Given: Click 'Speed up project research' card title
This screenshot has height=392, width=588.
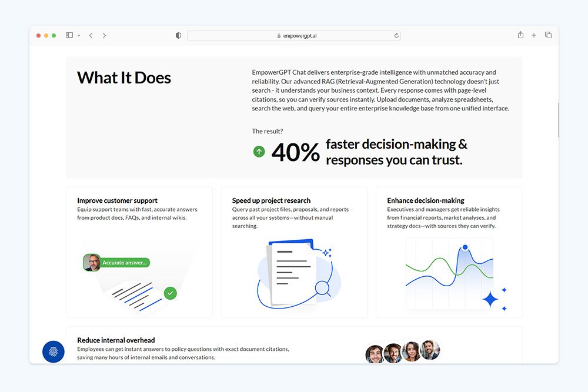Looking at the screenshot, I should coord(271,200).
